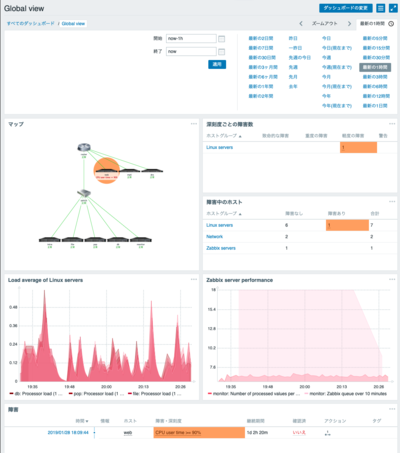
Task: Open Linux servers link in severity table
Action: (x=219, y=147)
